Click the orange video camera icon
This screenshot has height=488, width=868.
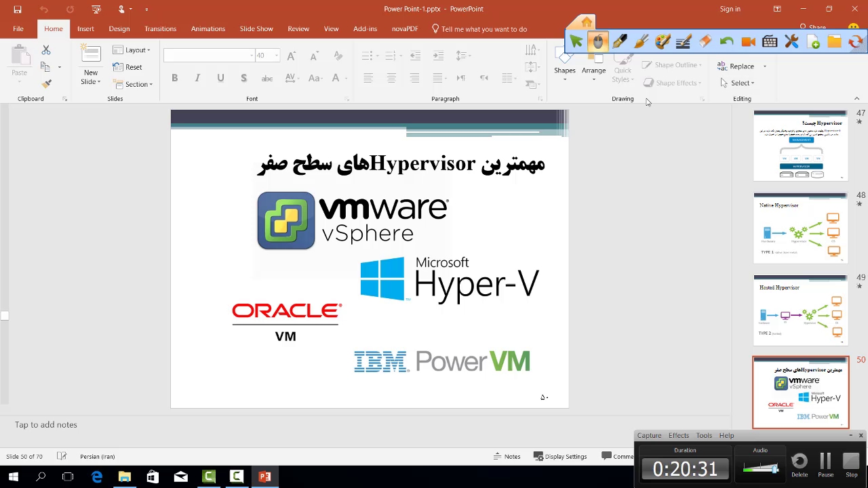tap(748, 42)
